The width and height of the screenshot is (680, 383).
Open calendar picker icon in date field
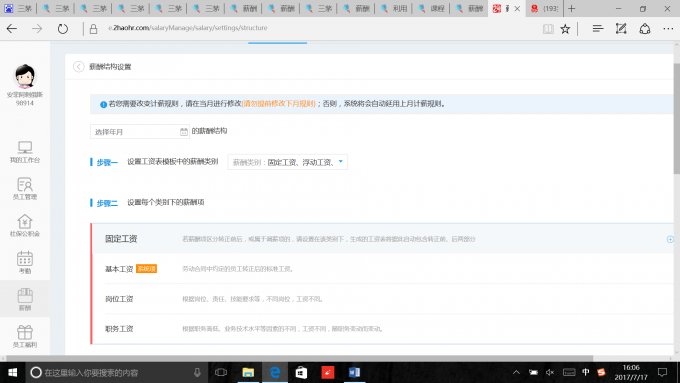pos(184,131)
